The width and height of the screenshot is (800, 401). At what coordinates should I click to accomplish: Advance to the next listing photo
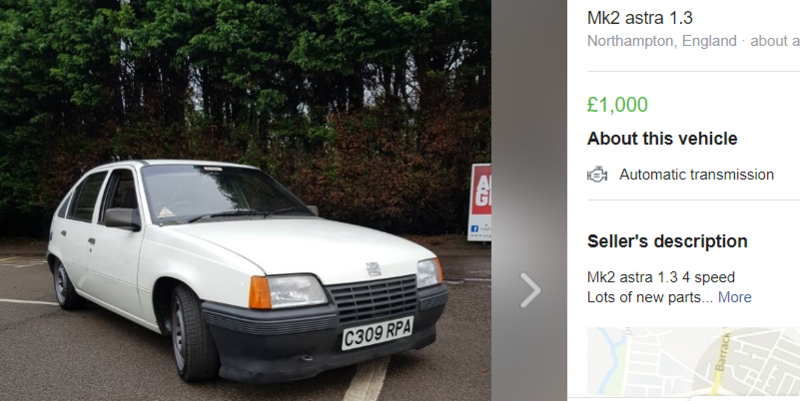(x=530, y=290)
